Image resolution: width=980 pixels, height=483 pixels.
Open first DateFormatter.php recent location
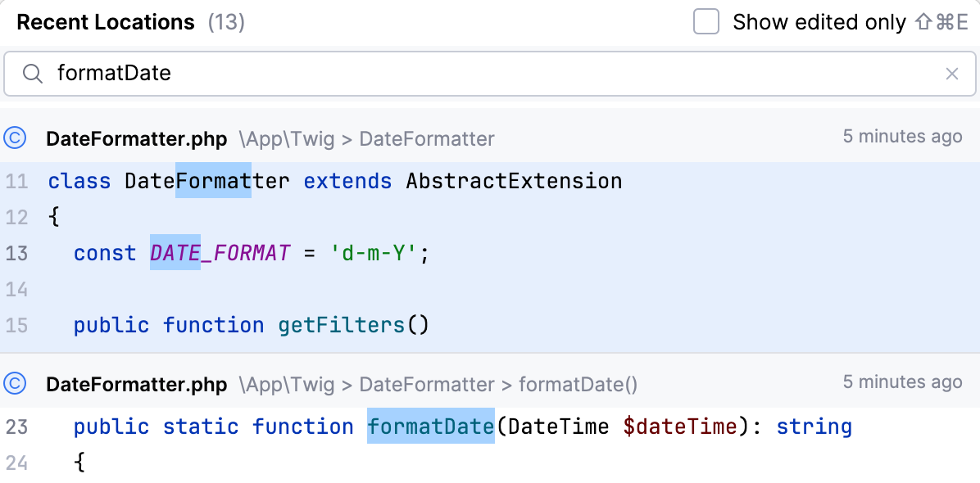pyautogui.click(x=136, y=138)
